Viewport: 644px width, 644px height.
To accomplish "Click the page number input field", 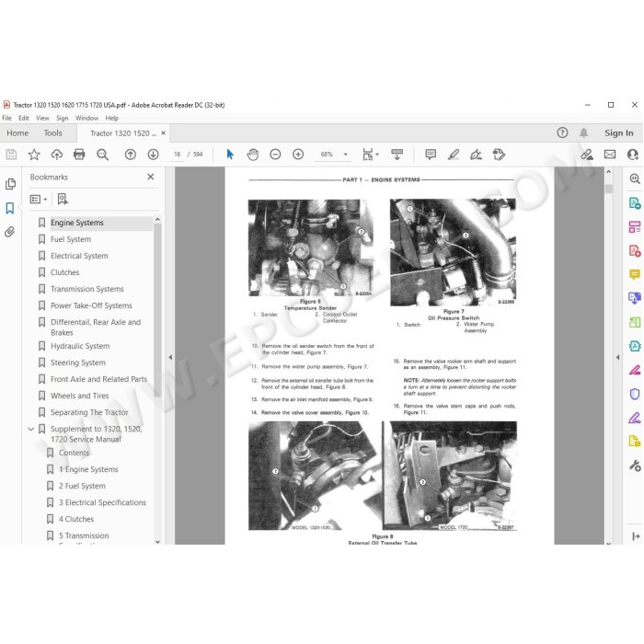I will tap(177, 155).
